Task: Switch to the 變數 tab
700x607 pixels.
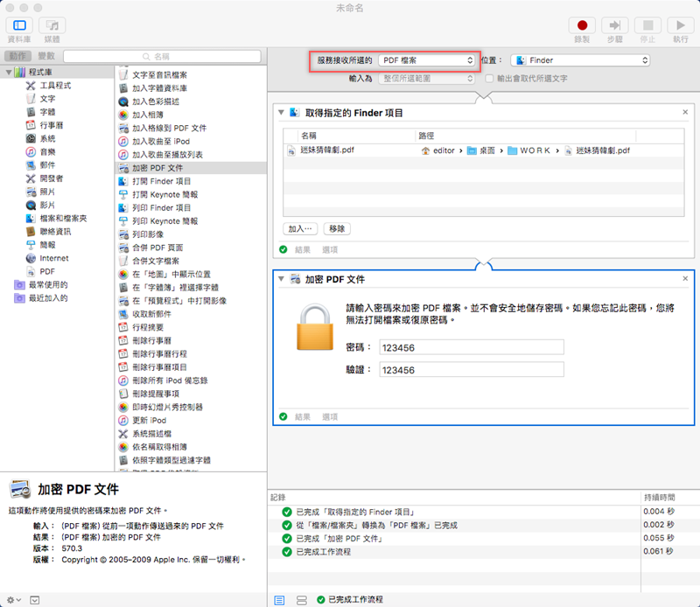Action: coord(45,56)
